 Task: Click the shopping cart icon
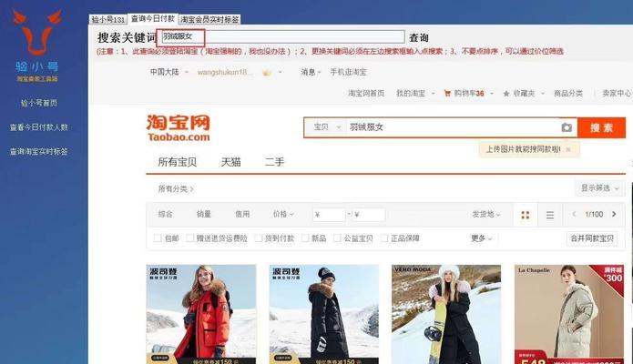pyautogui.click(x=447, y=93)
